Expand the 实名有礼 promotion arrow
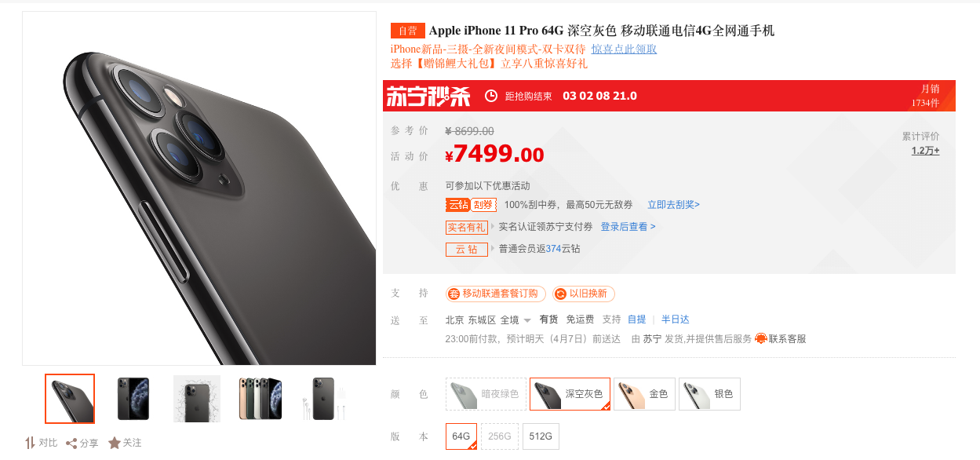This screenshot has height=460, width=980. coord(493,227)
